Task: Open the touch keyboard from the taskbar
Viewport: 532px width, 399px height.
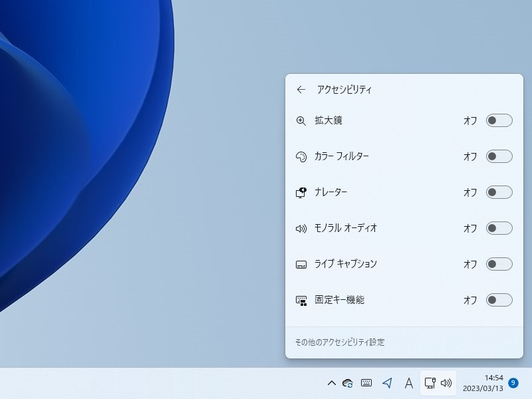Action: click(366, 384)
